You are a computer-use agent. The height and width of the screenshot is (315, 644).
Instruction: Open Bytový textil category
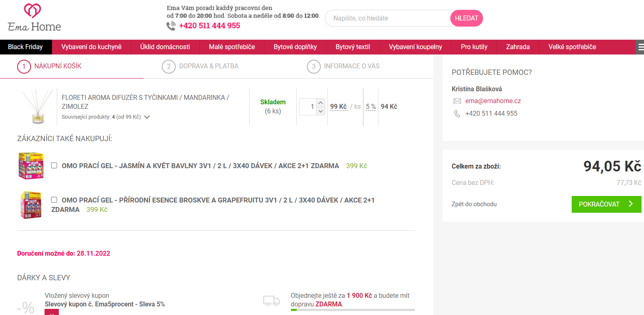[353, 47]
